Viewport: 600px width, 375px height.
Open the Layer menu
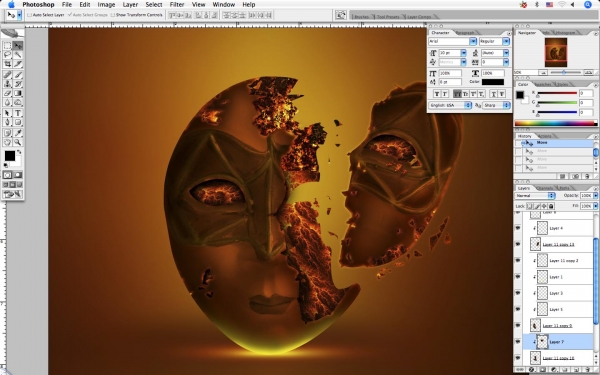[x=130, y=5]
